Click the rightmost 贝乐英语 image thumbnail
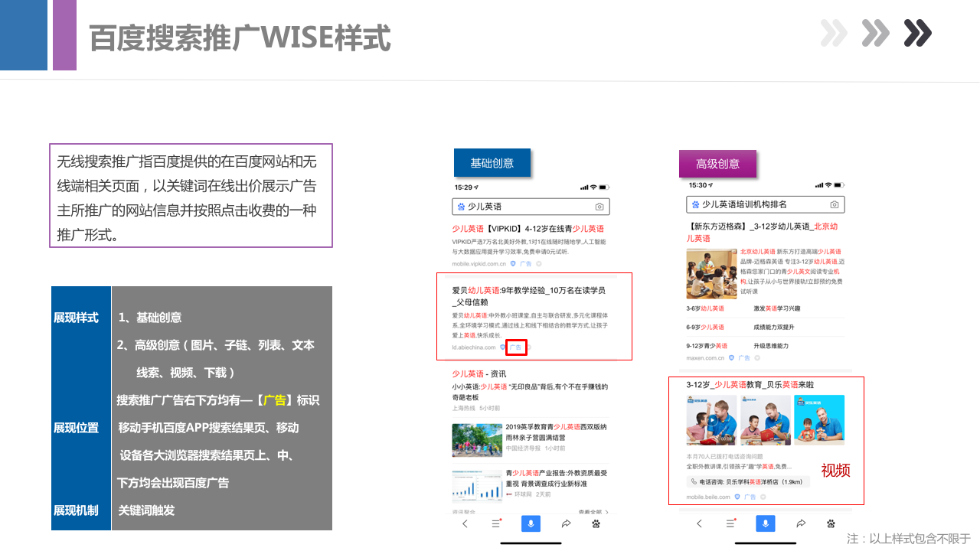The width and height of the screenshot is (980, 551). pyautogui.click(x=819, y=420)
